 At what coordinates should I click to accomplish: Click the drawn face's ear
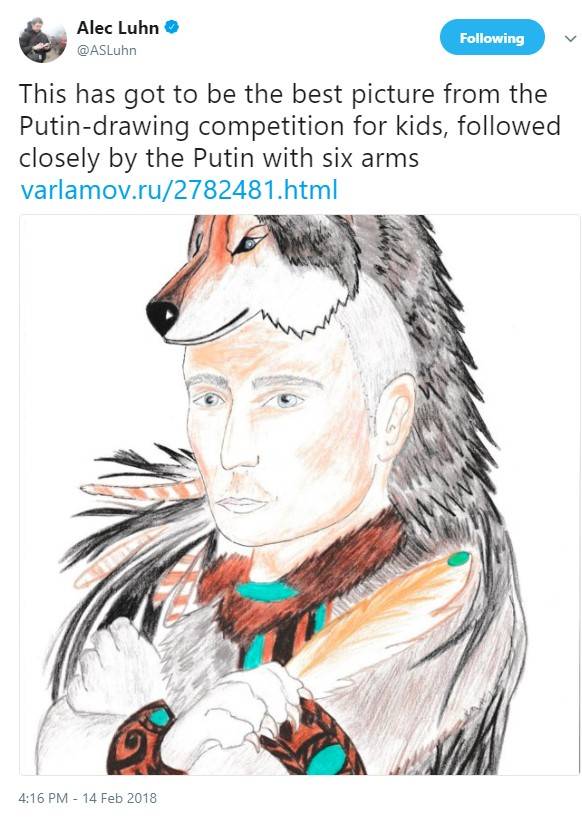(x=394, y=412)
